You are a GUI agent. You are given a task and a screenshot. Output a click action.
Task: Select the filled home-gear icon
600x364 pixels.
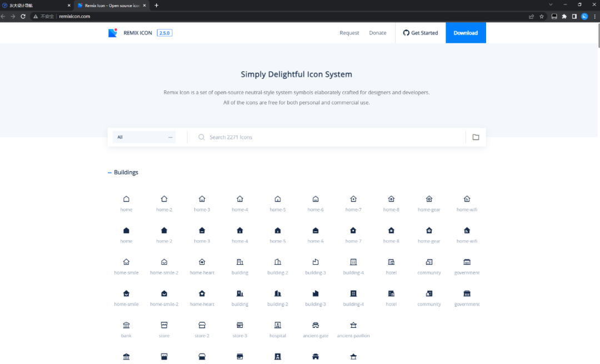click(x=429, y=231)
